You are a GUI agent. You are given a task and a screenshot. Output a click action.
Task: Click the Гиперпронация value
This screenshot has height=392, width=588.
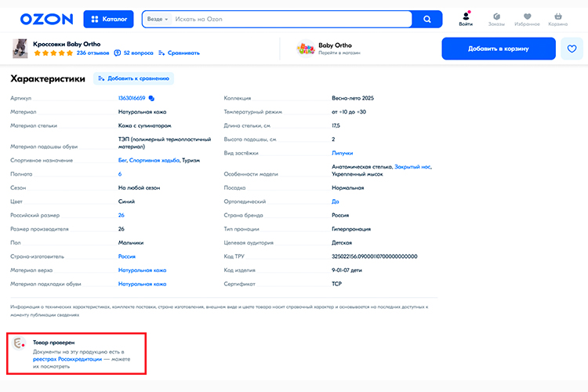point(351,229)
